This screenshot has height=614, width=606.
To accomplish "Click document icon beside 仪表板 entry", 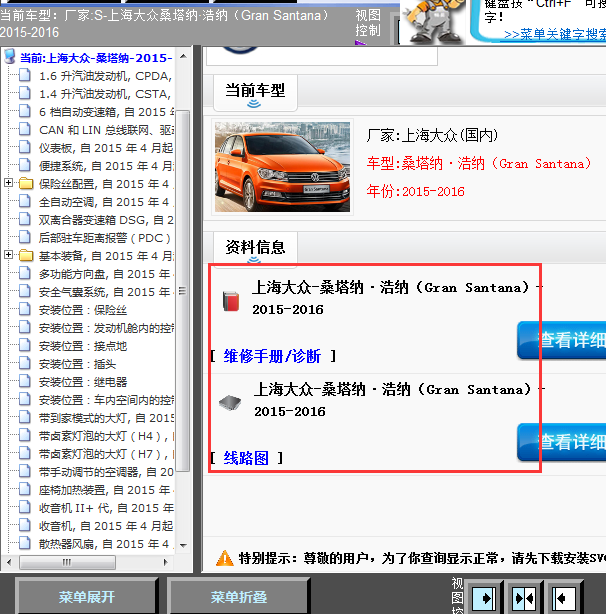I will (x=25, y=147).
